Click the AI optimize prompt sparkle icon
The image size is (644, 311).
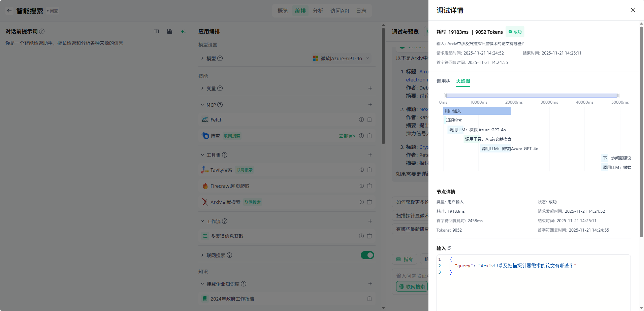pos(183,31)
